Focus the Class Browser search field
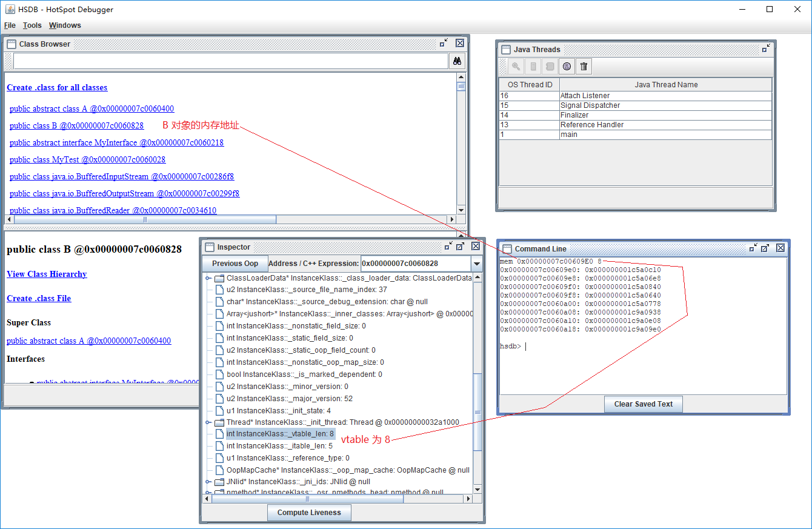Screen dimensions: 812x529 pyautogui.click(x=230, y=61)
